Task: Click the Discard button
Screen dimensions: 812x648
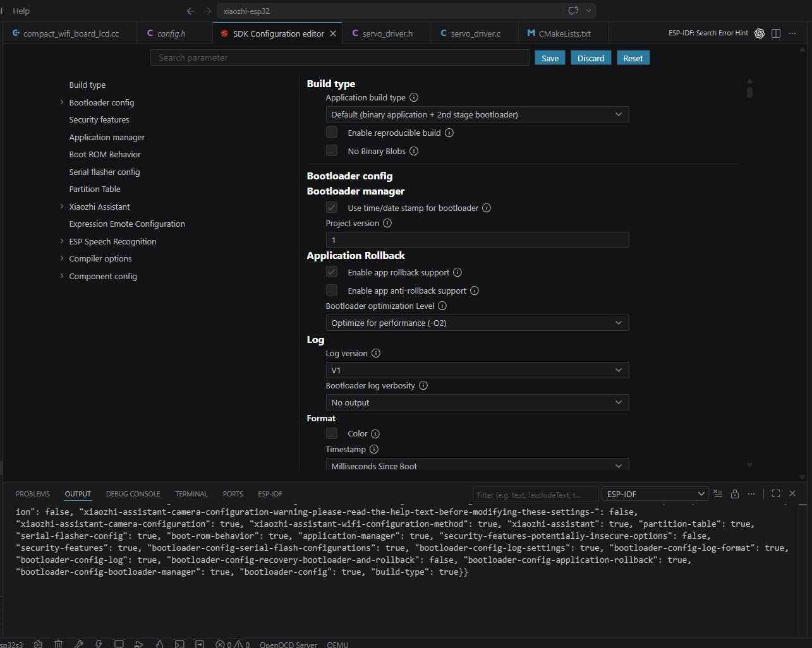Action: click(591, 58)
